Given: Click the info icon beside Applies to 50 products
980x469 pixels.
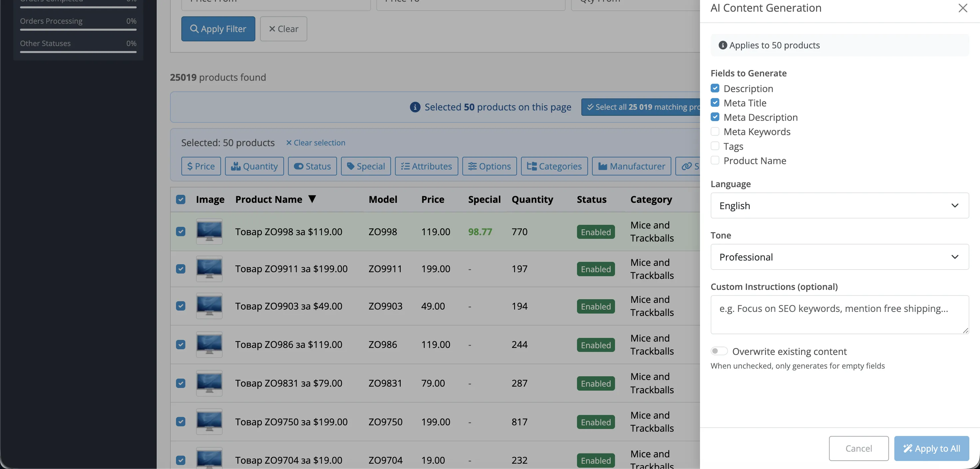Looking at the screenshot, I should (723, 45).
